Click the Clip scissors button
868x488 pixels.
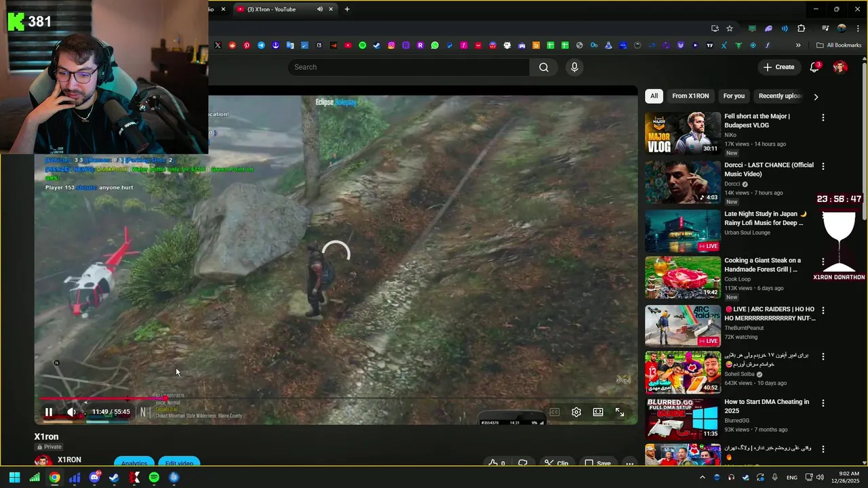(556, 464)
